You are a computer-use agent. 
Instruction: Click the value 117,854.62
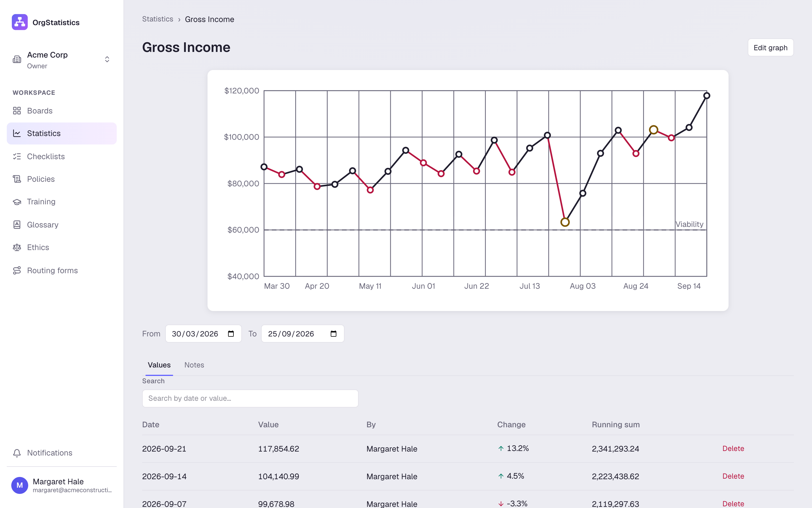pyautogui.click(x=279, y=449)
